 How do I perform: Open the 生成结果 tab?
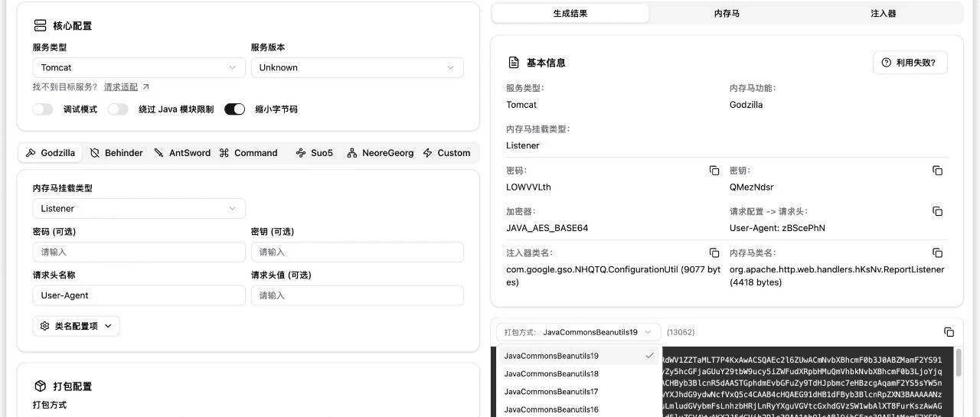(x=570, y=13)
